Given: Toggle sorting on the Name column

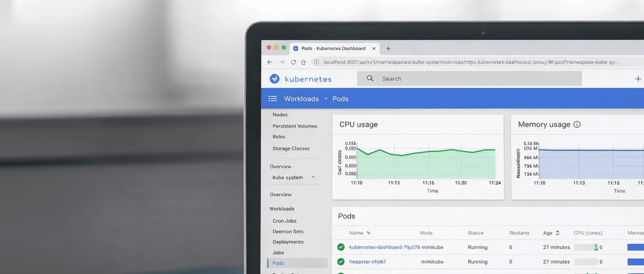Looking at the screenshot, I should click(368, 233).
